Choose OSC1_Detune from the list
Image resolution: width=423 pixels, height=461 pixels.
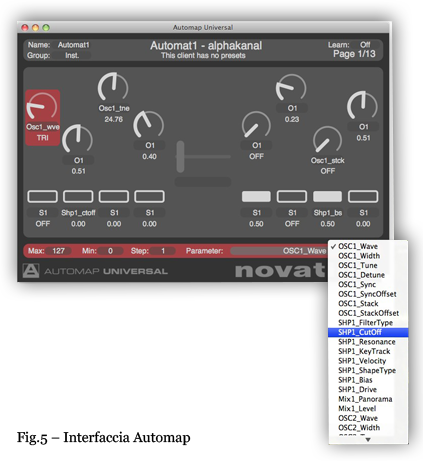coord(368,275)
